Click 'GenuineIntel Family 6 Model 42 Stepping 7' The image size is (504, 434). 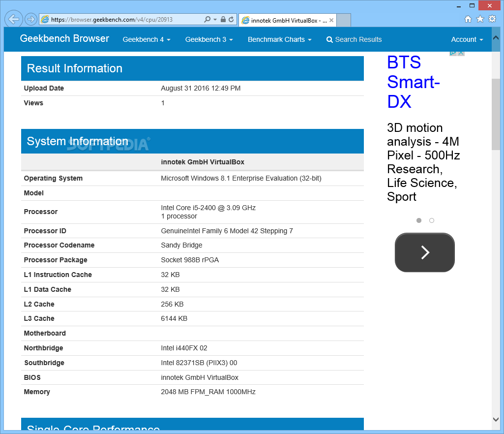tap(227, 231)
